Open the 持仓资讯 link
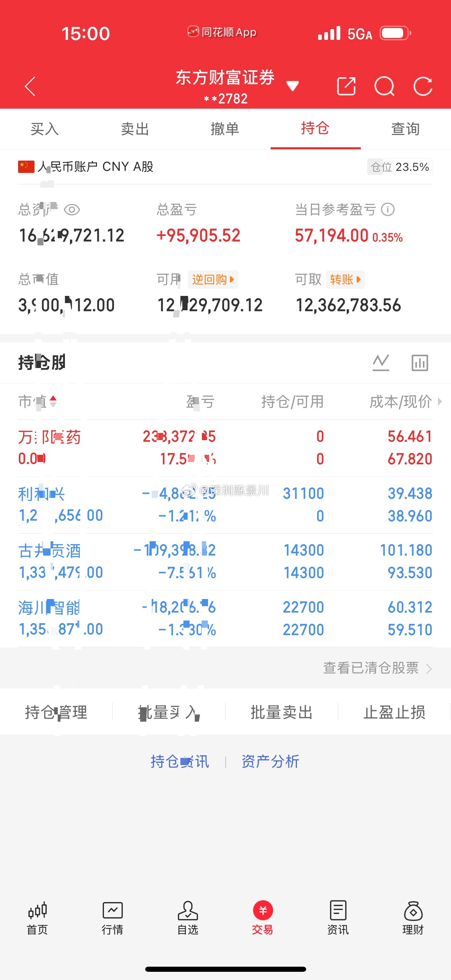The width and height of the screenshot is (451, 980). click(180, 761)
